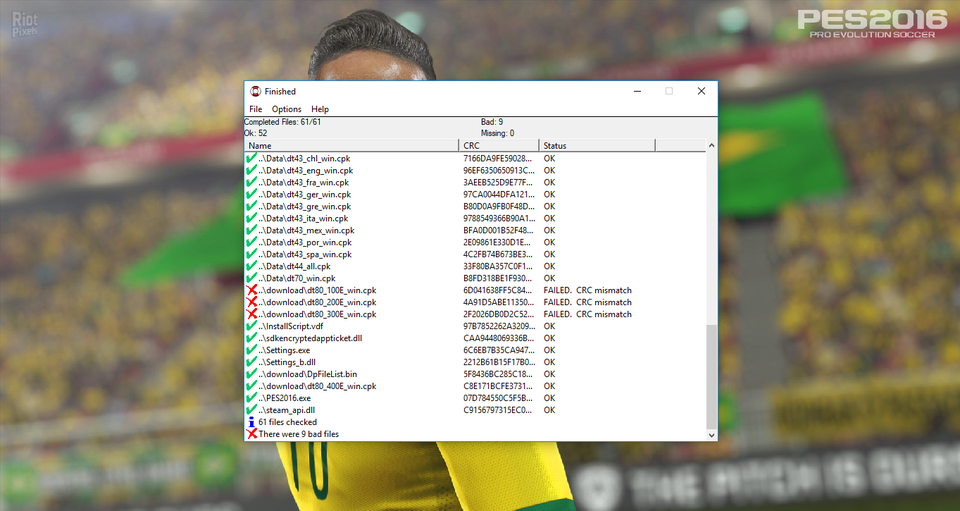Click green check icon for dt70_win.cpk
960x511 pixels.
[x=252, y=278]
